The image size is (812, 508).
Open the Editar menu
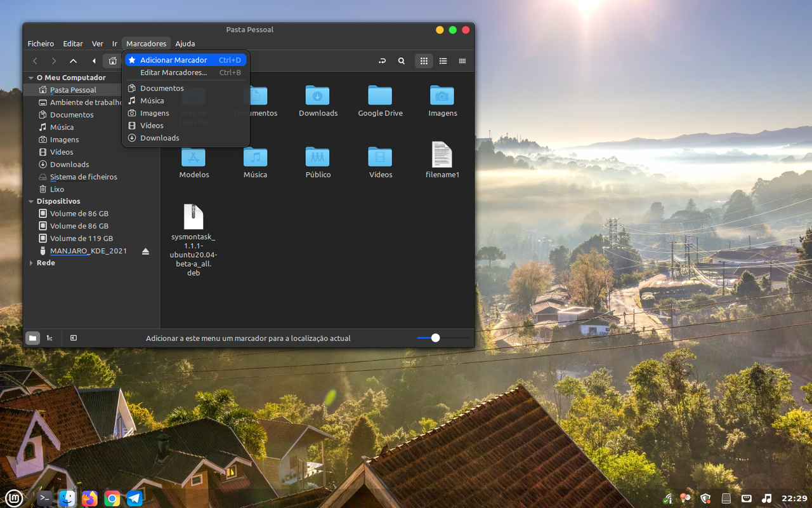coord(73,44)
